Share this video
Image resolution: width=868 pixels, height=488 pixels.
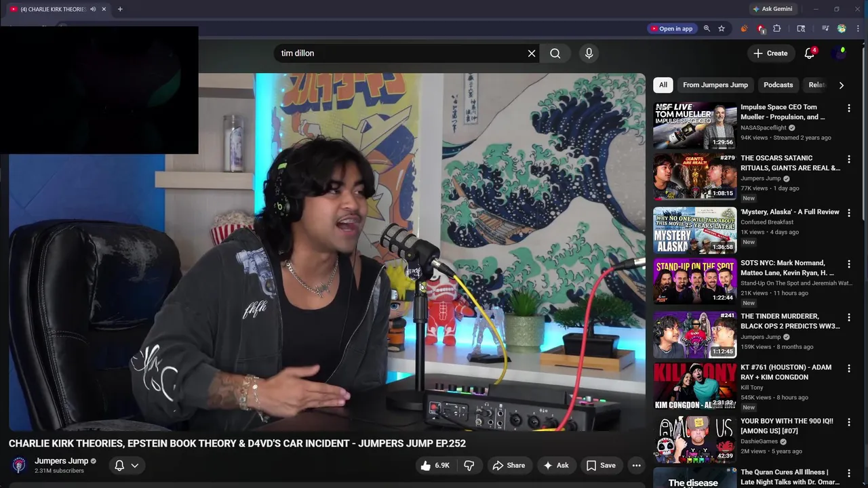coord(509,466)
